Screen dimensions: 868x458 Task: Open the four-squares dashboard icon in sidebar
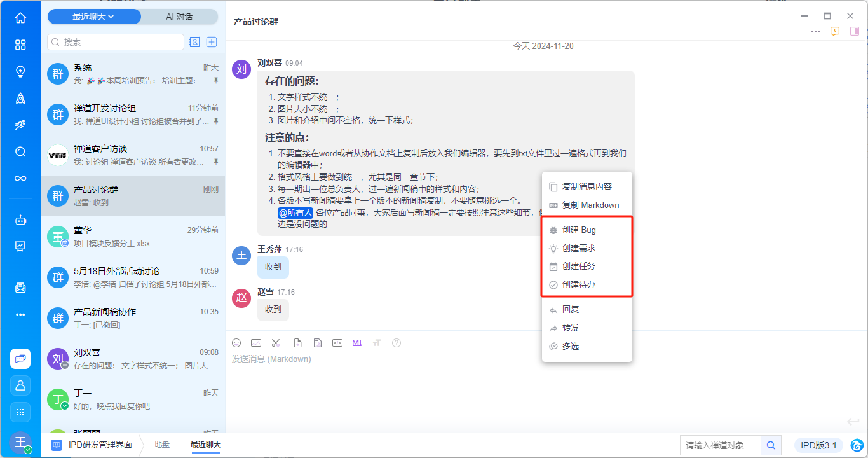tap(20, 45)
